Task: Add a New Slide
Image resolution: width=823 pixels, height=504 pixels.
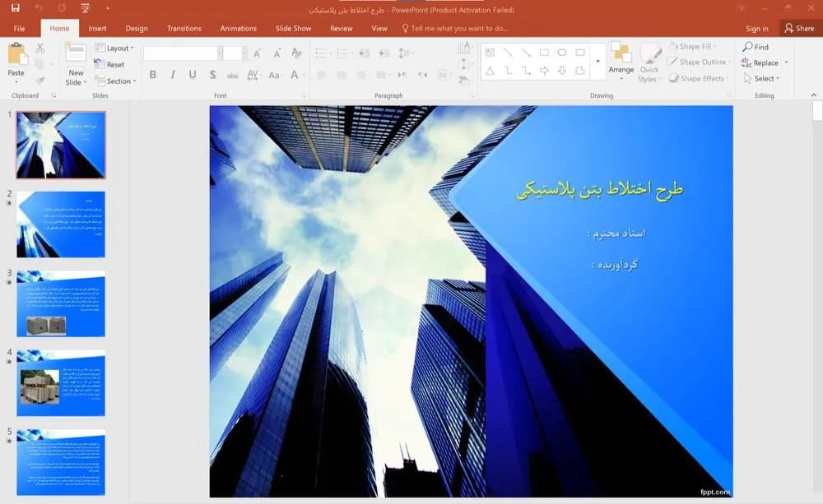Action: point(76,64)
